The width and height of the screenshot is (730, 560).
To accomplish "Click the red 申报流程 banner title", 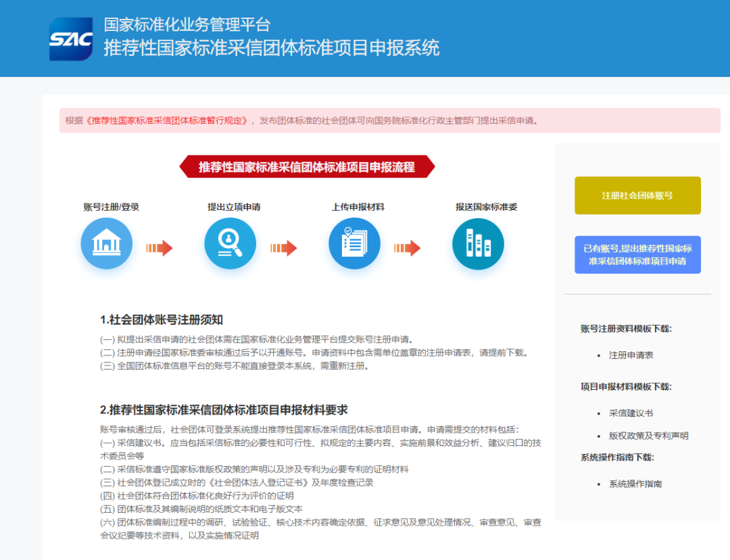I will [306, 167].
